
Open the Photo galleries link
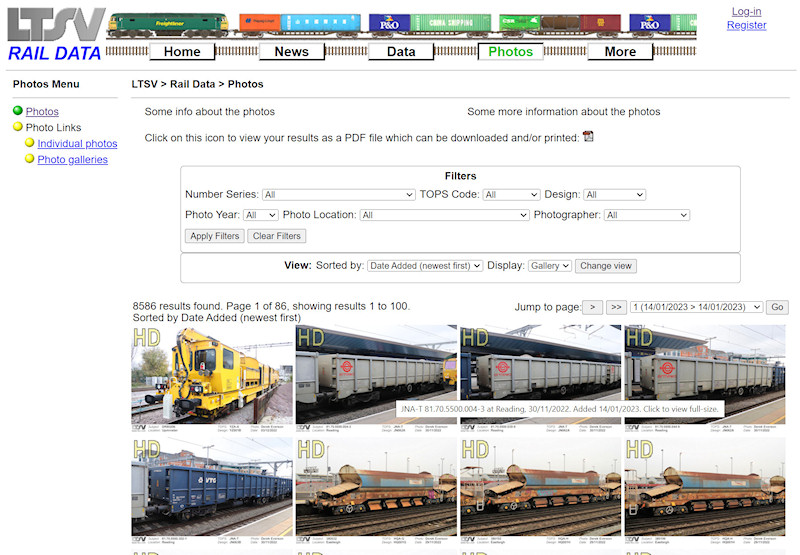tap(72, 160)
